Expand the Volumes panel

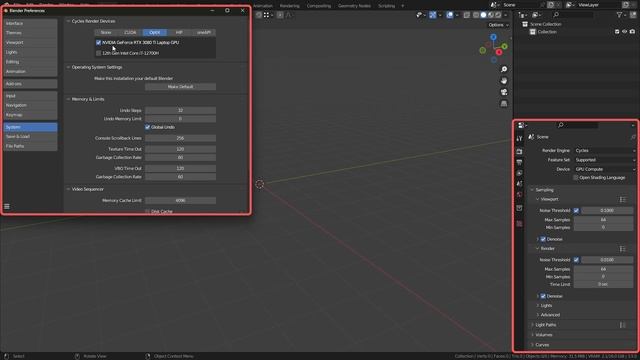click(532, 335)
